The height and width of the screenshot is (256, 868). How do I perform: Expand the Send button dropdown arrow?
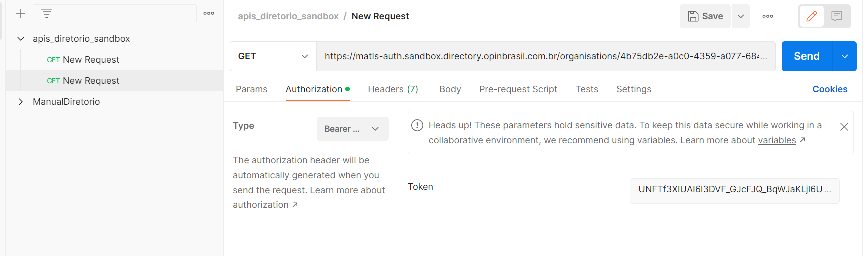pos(845,56)
